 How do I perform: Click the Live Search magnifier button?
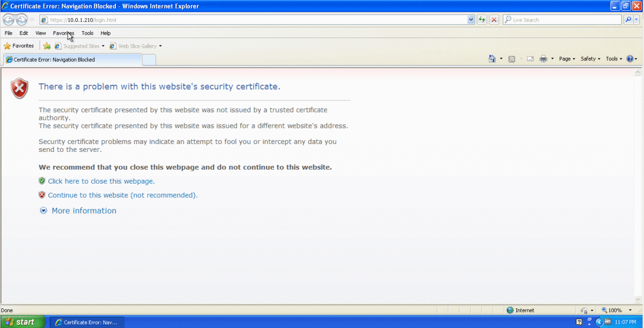point(628,20)
